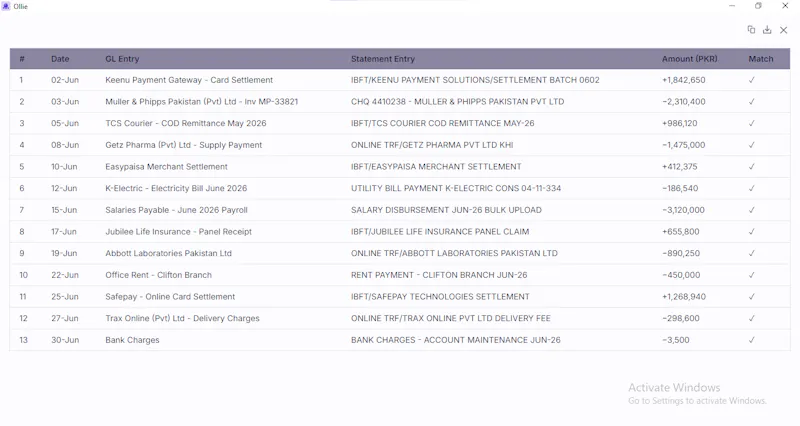Click statement entry UTILITY BILL PAYMENT K-ELECTRIC CONS 04-11-334
This screenshot has width=800, height=426.
pyautogui.click(x=456, y=188)
